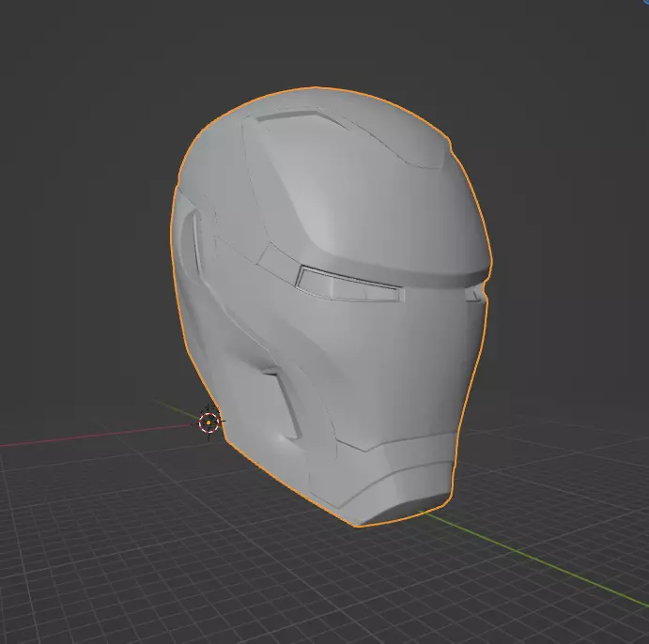649x644 pixels.
Task: Select the gray helmet mesh object
Action: pos(332,306)
